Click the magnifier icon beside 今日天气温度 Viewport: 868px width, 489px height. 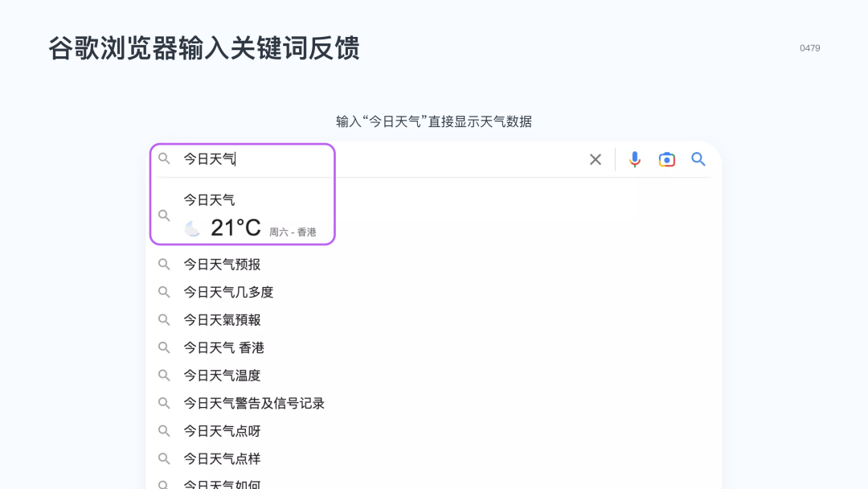(x=164, y=375)
